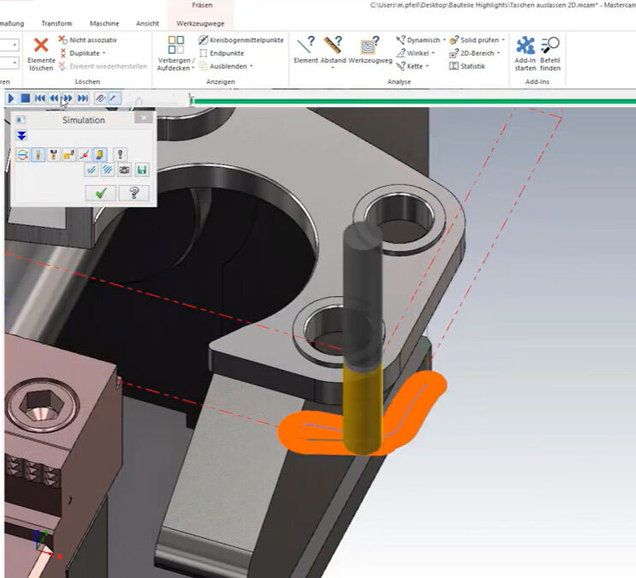Click Kreisbogenmittelpunkte
The image size is (636, 578).
point(241,40)
